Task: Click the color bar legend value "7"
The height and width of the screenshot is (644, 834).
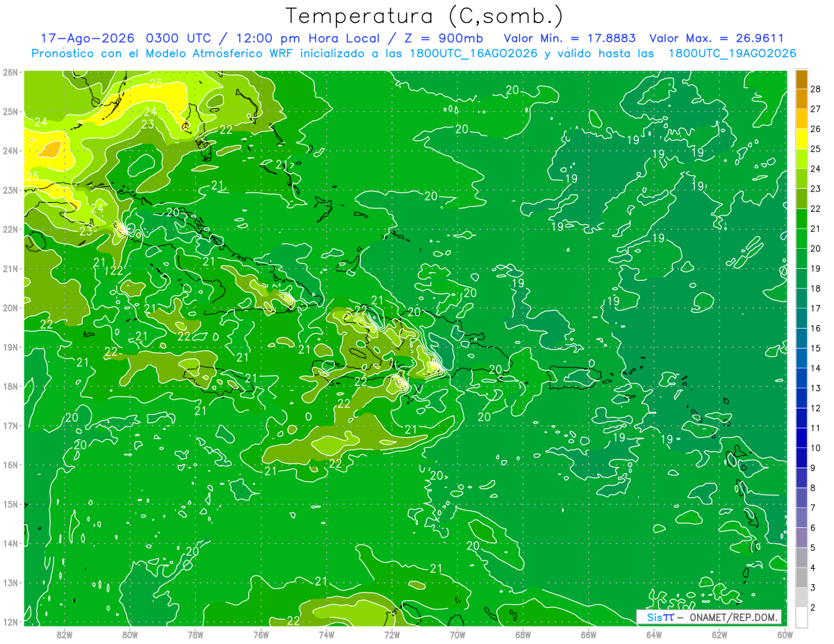Action: coord(813,508)
